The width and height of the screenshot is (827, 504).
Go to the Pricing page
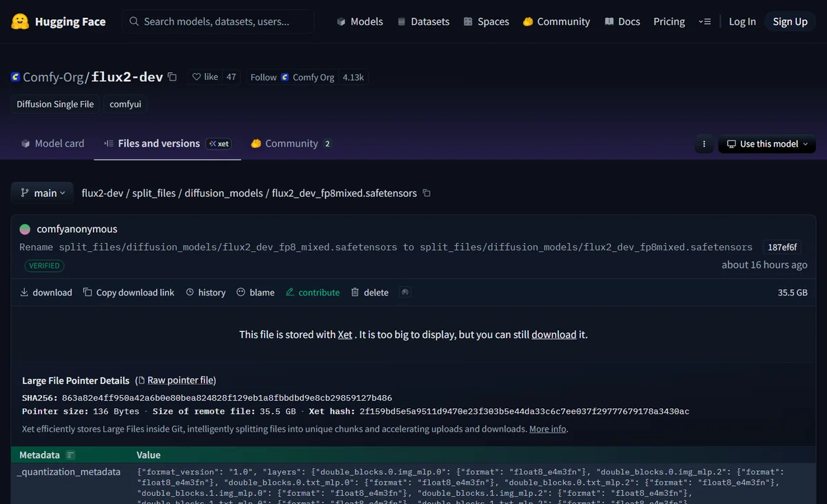[x=669, y=21]
